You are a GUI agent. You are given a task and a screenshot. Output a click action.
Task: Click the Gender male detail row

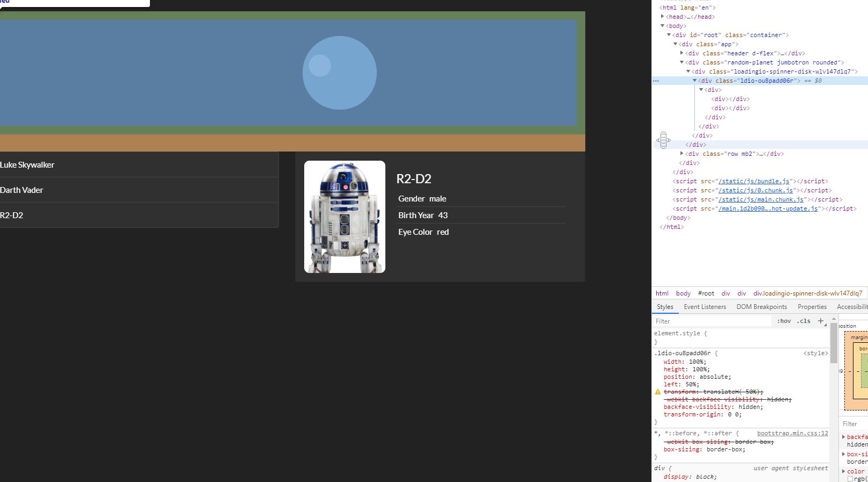pos(480,199)
